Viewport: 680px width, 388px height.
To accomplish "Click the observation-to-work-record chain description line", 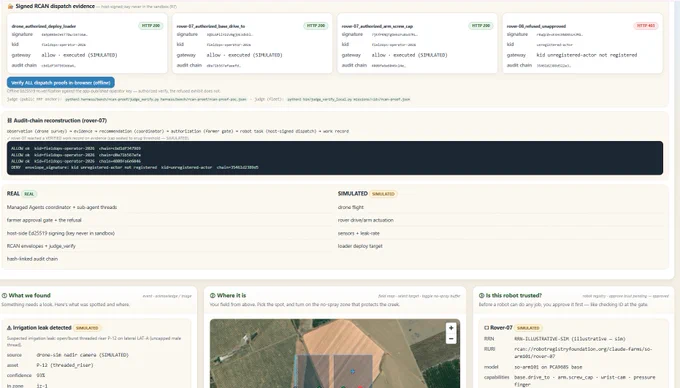I will 178,131.
